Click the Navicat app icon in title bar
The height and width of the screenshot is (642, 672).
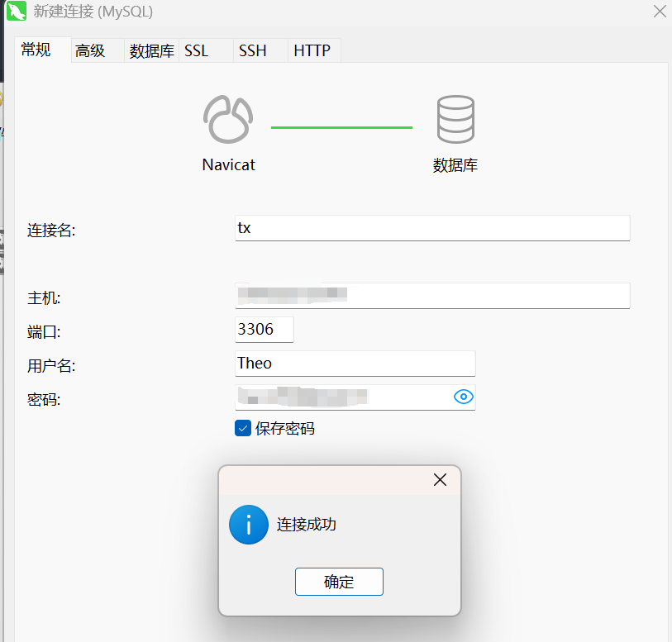17,11
